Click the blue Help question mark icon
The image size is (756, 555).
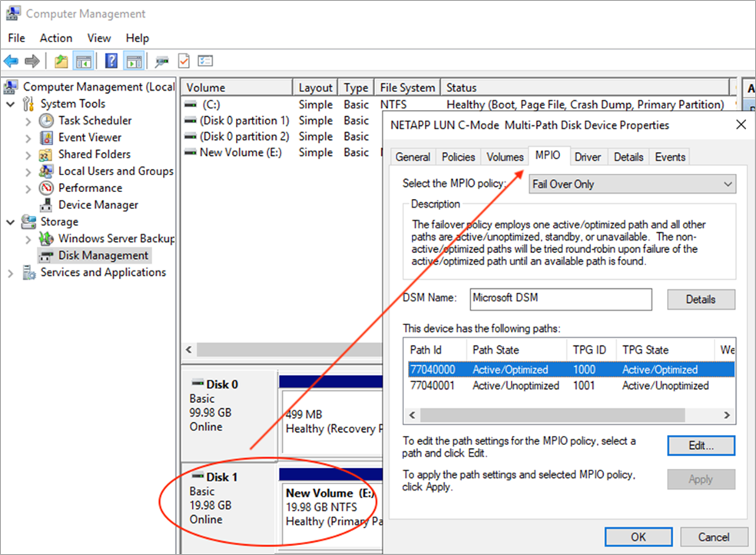click(111, 61)
